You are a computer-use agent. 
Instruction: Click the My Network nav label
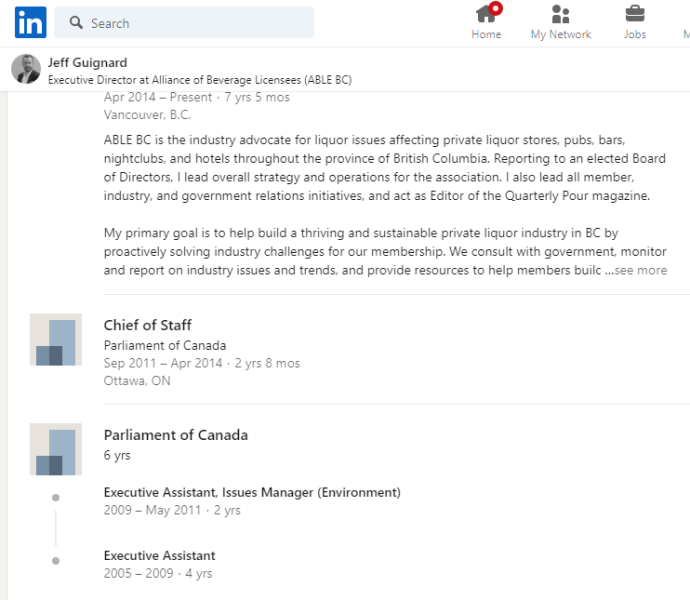click(561, 34)
